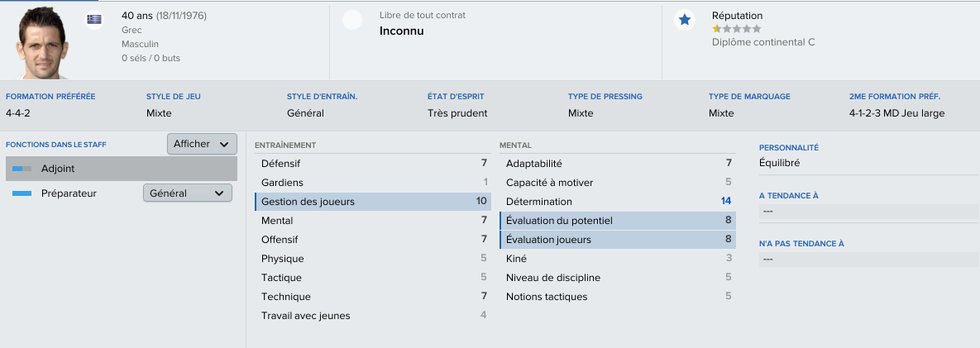Viewport: 980px width, 348px height.
Task: Select the Évaluation du potentiel row
Action: 618,221
